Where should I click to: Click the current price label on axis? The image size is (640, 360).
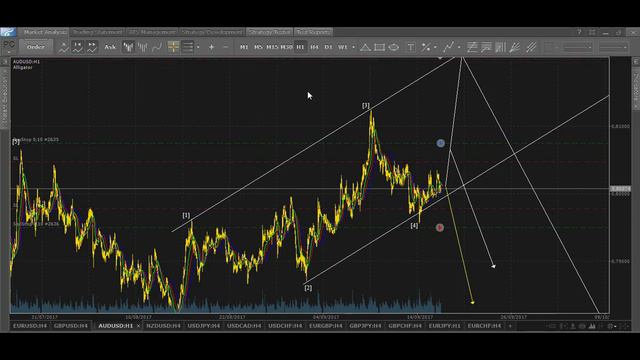point(620,189)
